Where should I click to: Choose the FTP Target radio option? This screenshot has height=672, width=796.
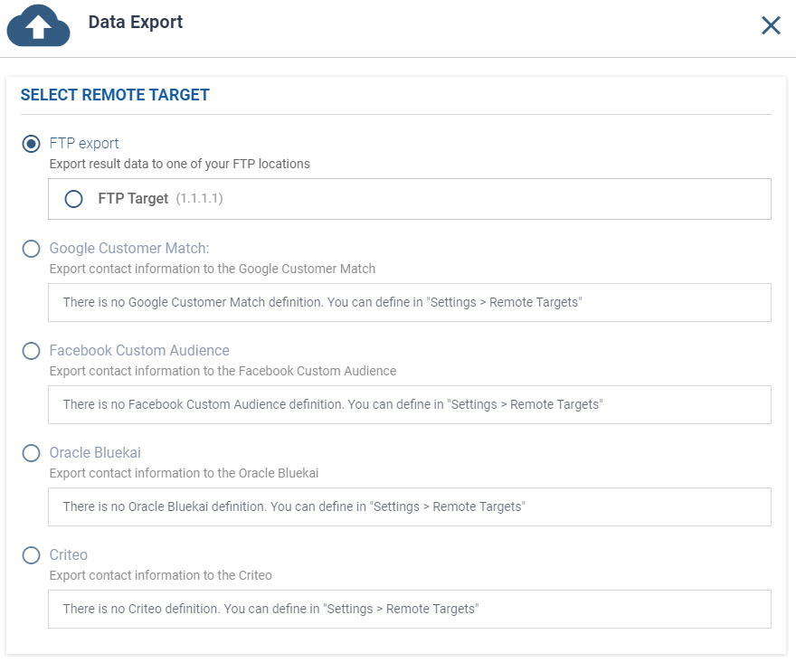74,199
